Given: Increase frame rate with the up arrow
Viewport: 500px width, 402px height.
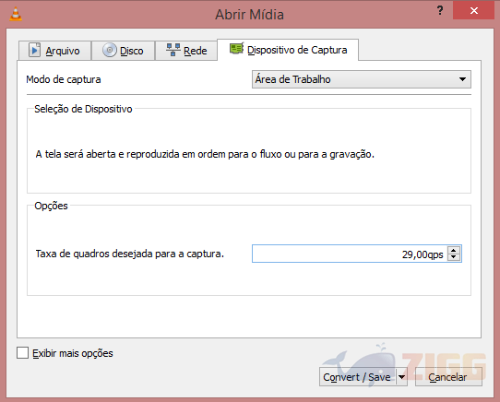Looking at the screenshot, I should pyautogui.click(x=454, y=250).
